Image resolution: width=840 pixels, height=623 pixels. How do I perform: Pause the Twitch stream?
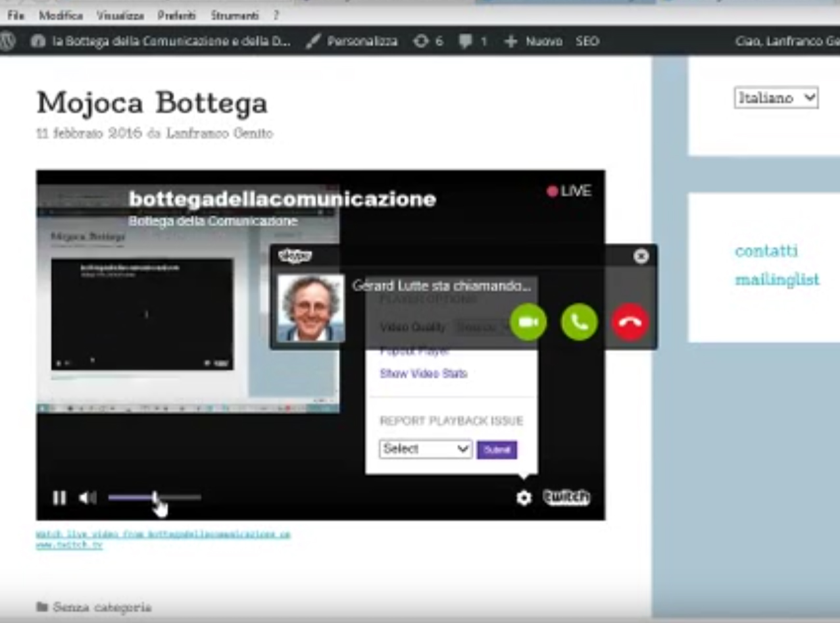click(59, 498)
